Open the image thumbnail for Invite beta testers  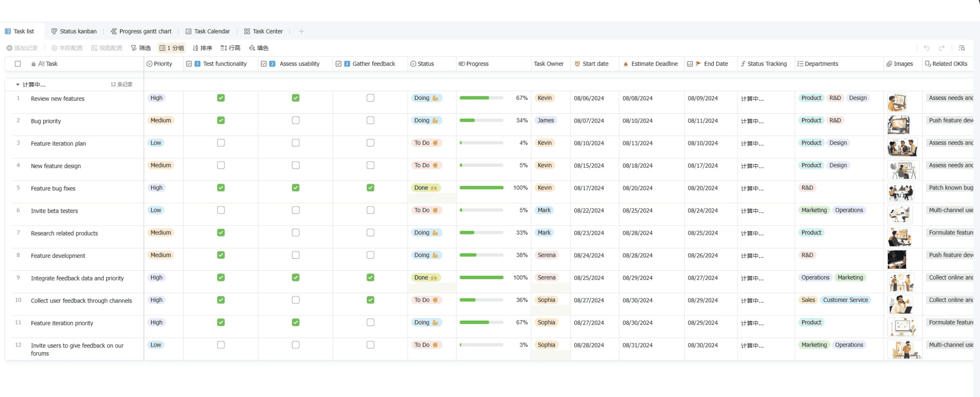899,214
